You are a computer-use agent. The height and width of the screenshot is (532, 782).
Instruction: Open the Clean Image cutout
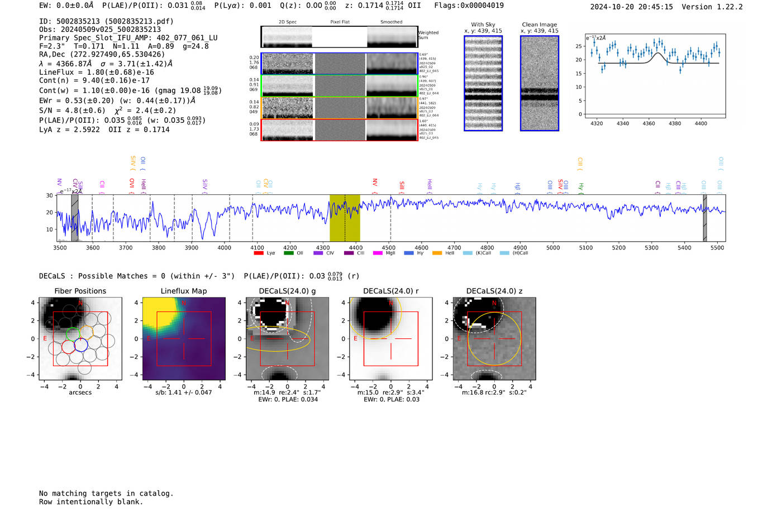tap(540, 83)
